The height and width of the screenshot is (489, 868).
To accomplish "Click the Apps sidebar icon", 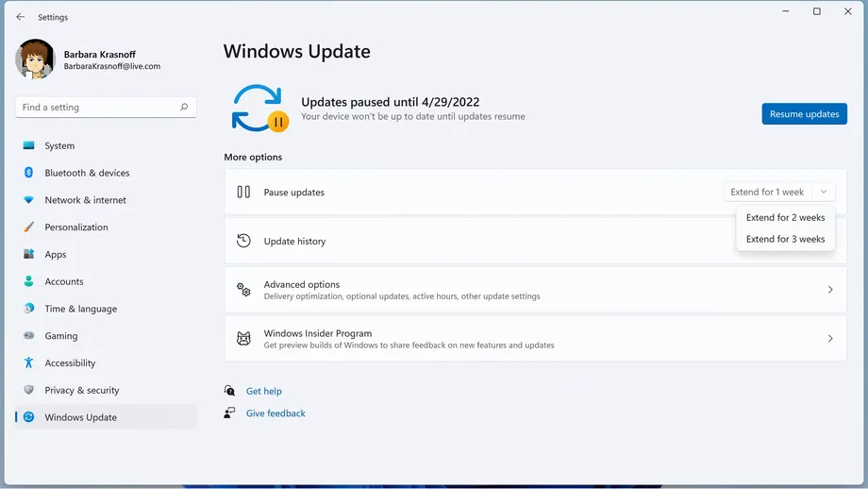I will click(29, 254).
